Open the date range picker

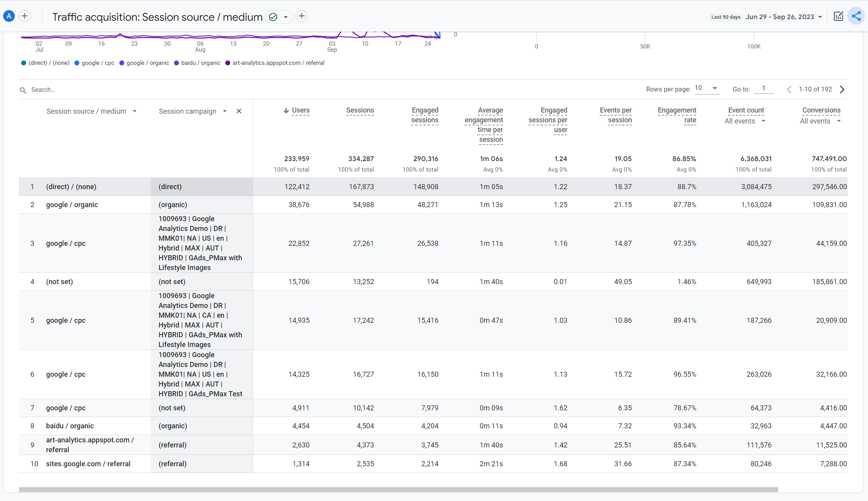coord(783,17)
